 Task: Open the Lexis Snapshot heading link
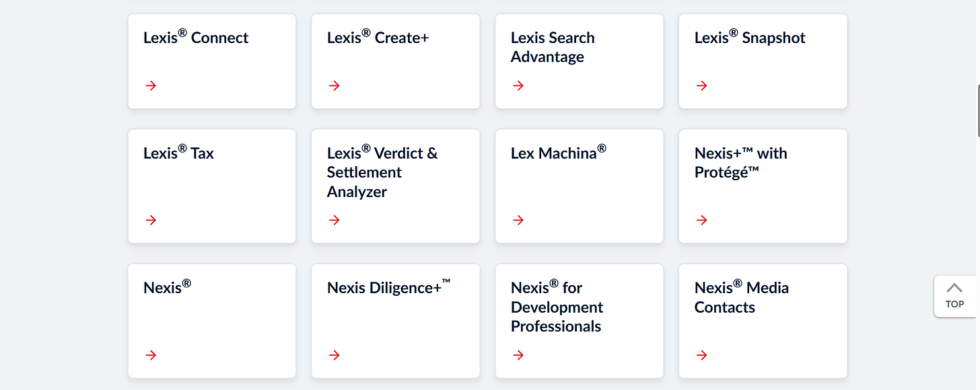pos(750,37)
